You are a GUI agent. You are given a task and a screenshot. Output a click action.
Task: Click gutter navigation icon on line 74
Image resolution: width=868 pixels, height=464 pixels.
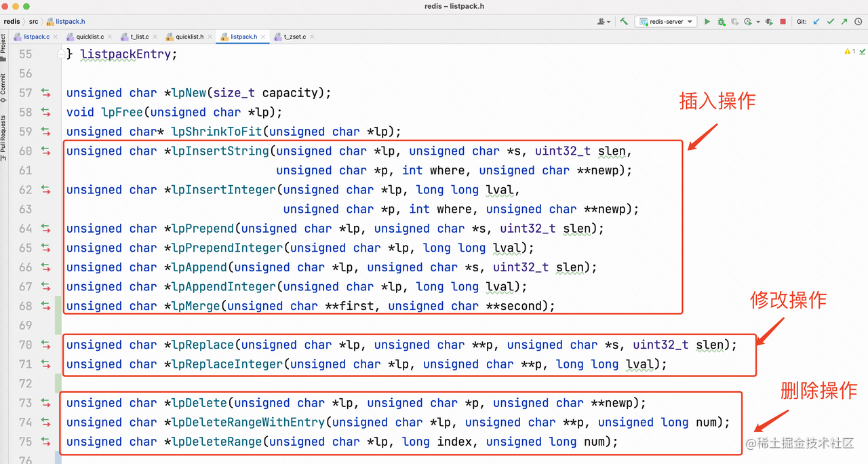coord(46,422)
